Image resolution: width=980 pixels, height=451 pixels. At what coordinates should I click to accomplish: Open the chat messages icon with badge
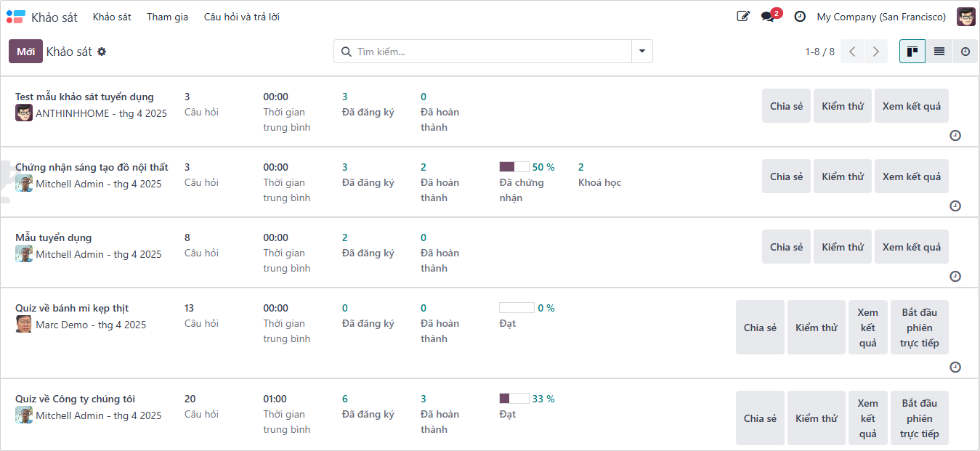(x=768, y=17)
